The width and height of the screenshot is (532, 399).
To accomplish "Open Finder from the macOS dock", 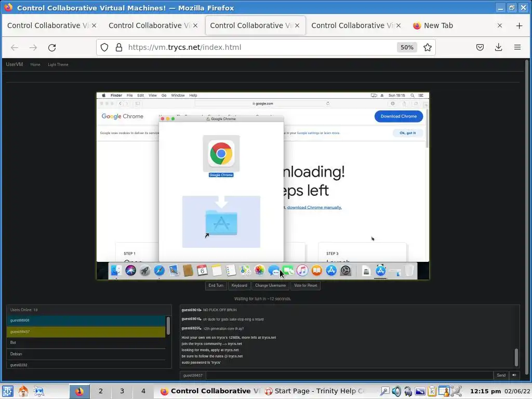I will pos(116,270).
